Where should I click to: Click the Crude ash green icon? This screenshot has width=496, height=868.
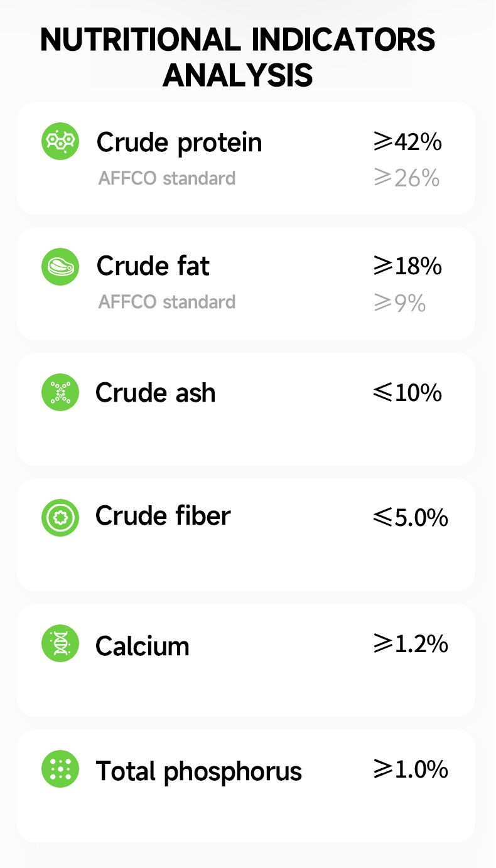(x=60, y=392)
